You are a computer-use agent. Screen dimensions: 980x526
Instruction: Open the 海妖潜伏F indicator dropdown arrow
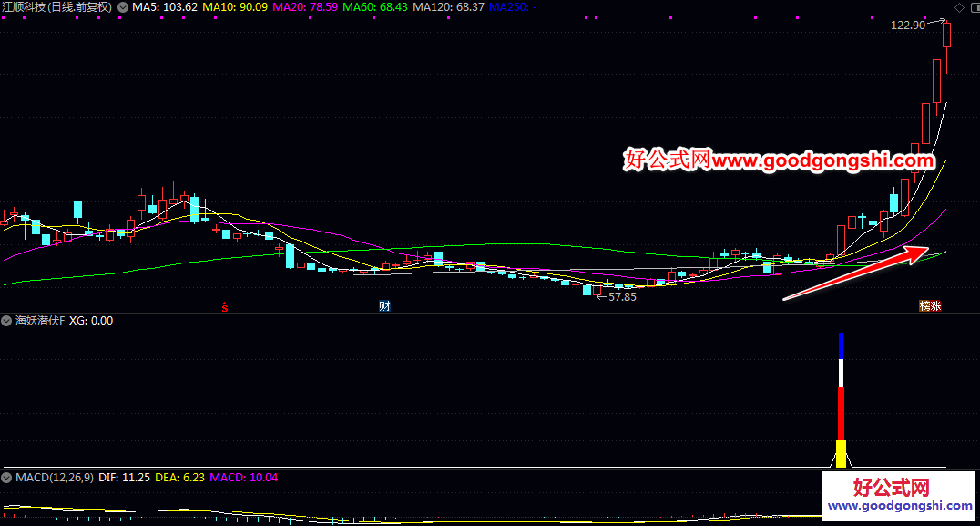pos(6,321)
